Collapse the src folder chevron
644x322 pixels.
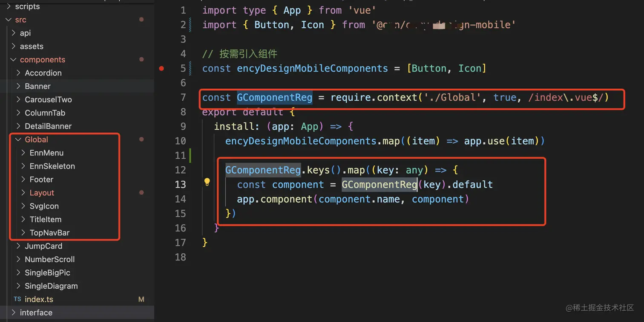9,20
